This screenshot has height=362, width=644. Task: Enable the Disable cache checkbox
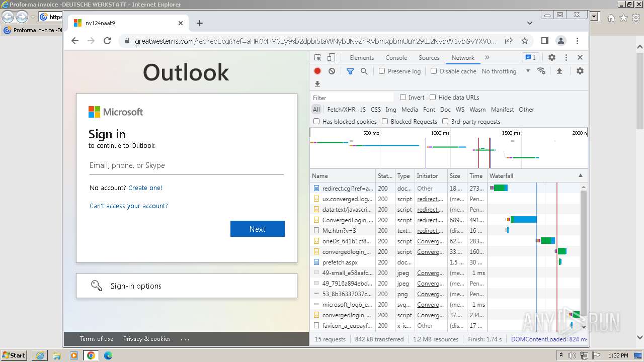[x=434, y=71]
